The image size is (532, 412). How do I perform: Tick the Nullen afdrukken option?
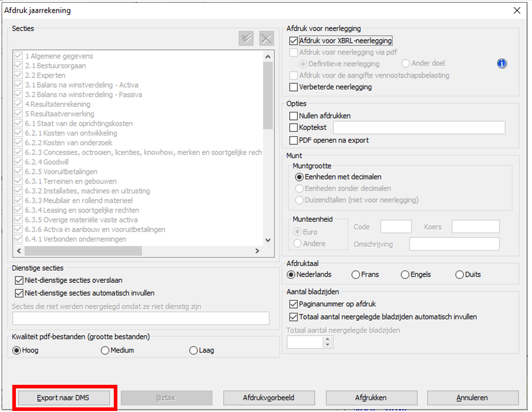(294, 116)
